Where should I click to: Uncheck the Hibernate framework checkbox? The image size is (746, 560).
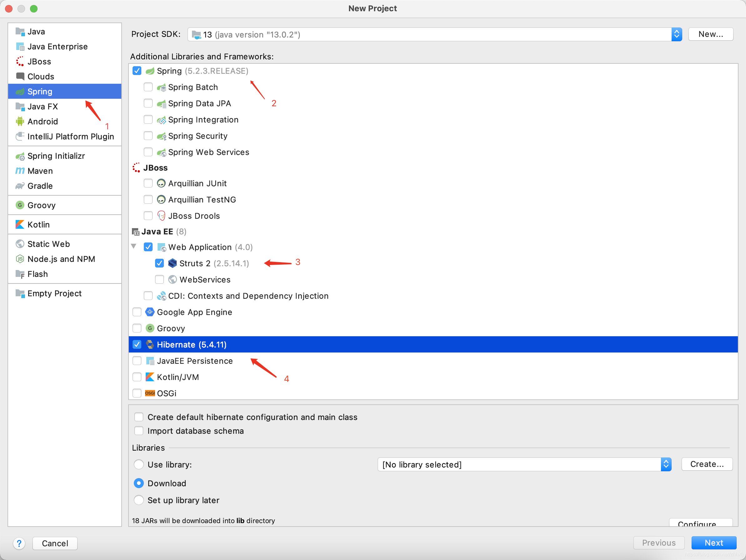tap(137, 345)
